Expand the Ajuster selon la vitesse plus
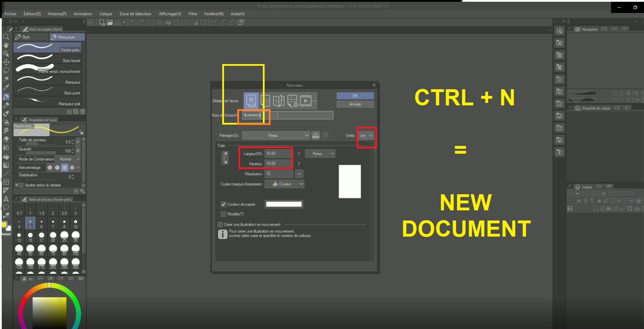The height and width of the screenshot is (329, 644). coord(16,185)
